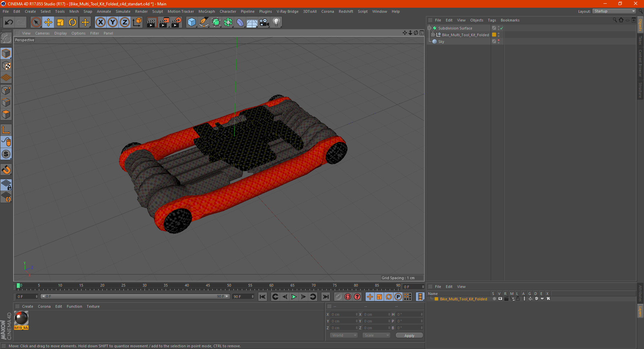
Task: Toggle Z axis lock
Action: pyautogui.click(x=125, y=22)
